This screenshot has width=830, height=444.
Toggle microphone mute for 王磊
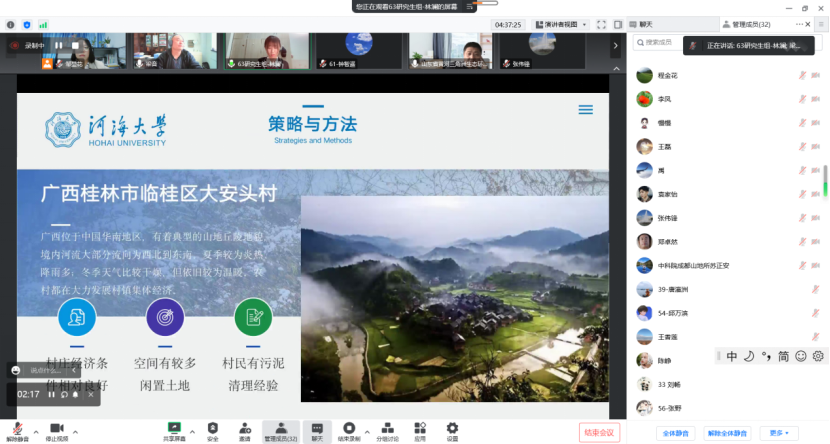click(802, 147)
